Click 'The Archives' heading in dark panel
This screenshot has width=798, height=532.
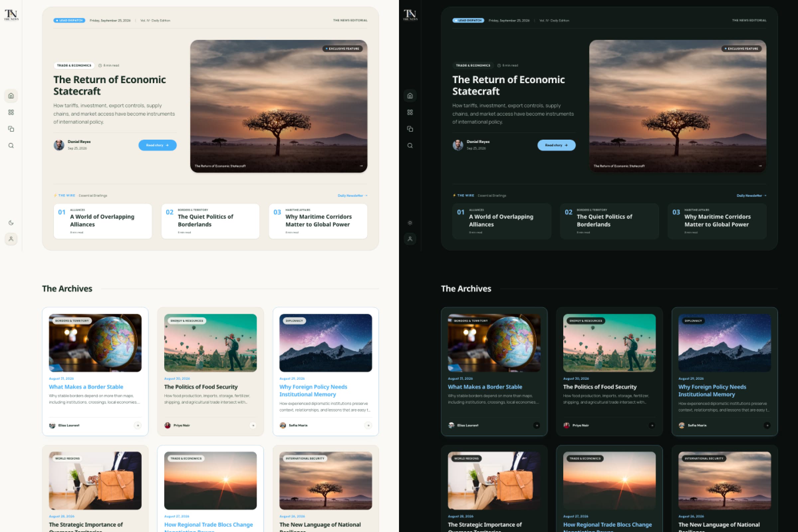tap(466, 288)
